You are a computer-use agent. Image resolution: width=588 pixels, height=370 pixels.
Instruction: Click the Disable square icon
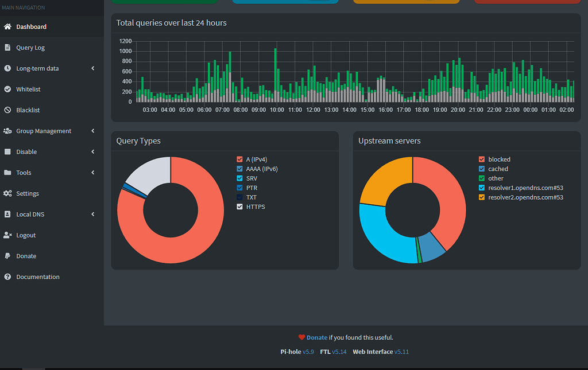pyautogui.click(x=7, y=151)
